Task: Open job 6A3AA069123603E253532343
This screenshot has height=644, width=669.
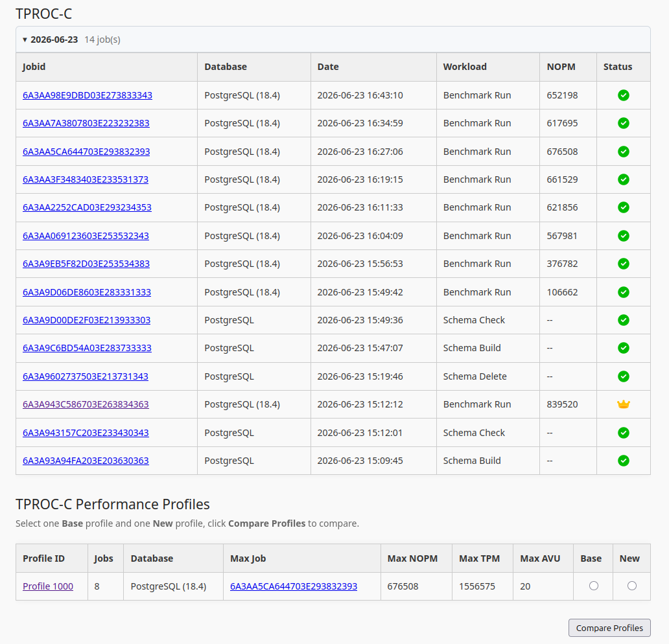Action: pyautogui.click(x=86, y=236)
